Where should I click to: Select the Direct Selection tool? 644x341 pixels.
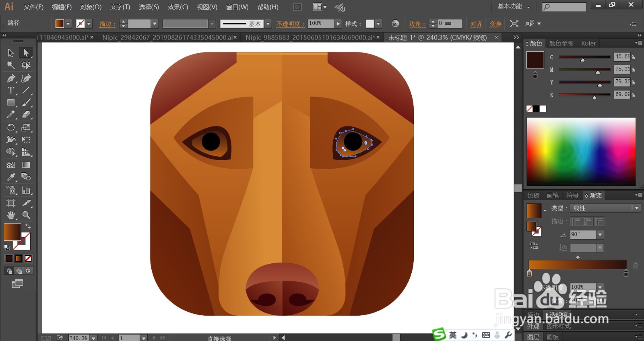click(26, 53)
